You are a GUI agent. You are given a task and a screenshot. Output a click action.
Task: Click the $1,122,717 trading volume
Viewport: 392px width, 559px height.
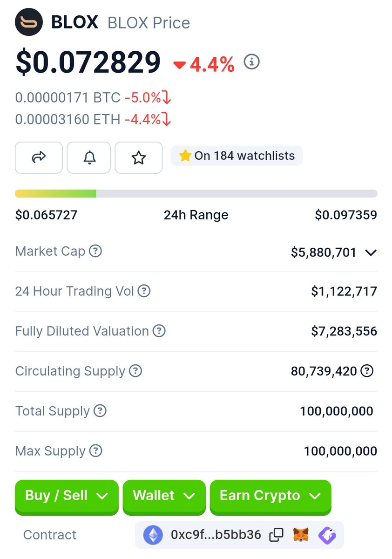(x=344, y=292)
